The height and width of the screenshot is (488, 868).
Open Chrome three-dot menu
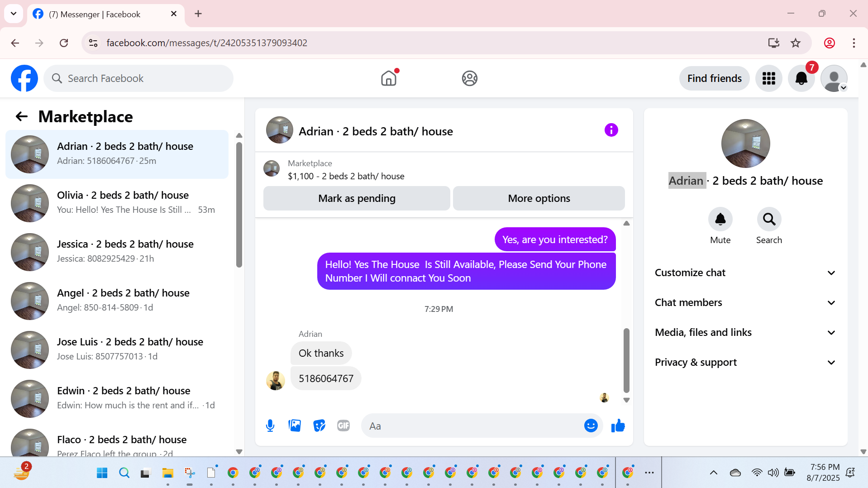pos(854,43)
